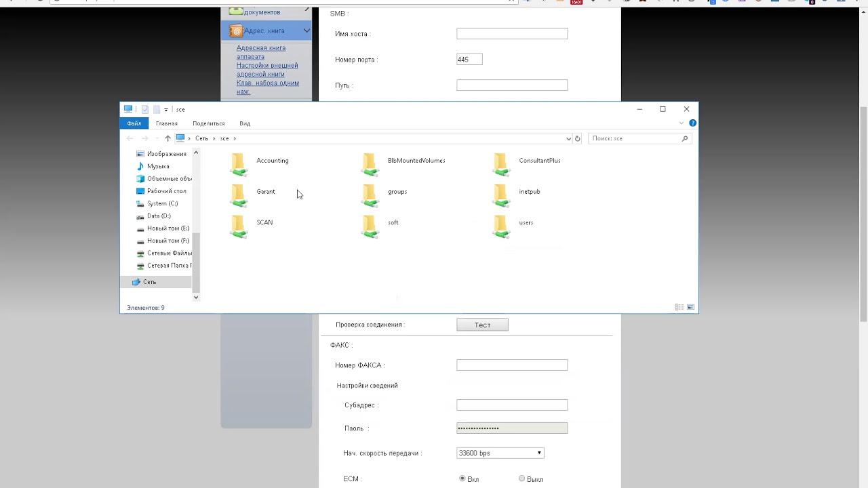Click the New folder quick access icon
This screenshot has height=488, width=868.
[x=156, y=109]
